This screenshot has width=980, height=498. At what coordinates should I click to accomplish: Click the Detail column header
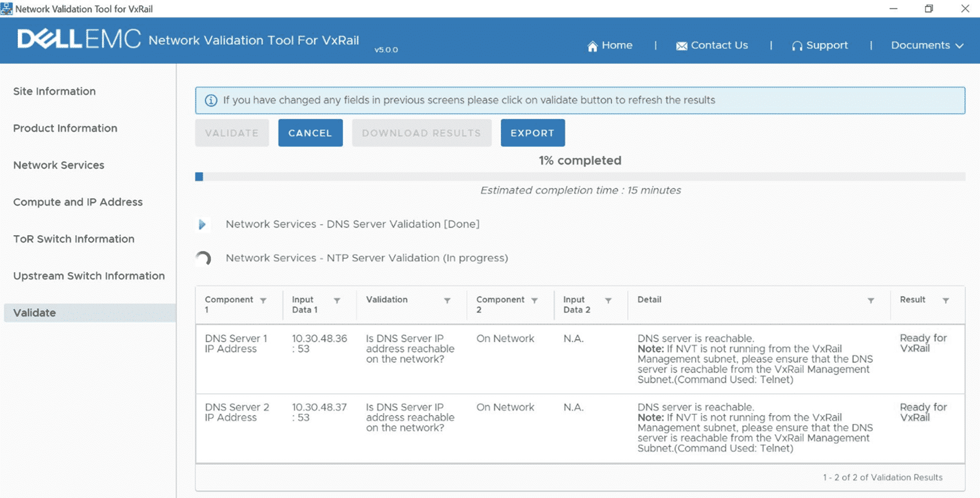pos(650,300)
